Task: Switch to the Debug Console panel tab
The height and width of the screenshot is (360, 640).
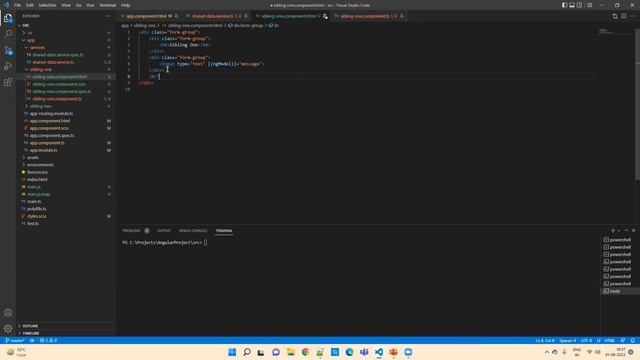Action: coord(193,231)
